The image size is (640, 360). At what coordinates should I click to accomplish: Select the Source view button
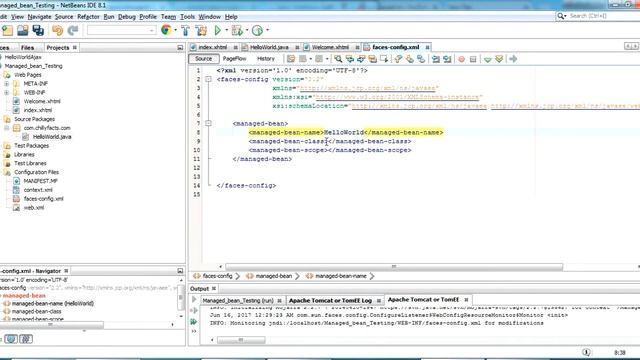[x=204, y=59]
